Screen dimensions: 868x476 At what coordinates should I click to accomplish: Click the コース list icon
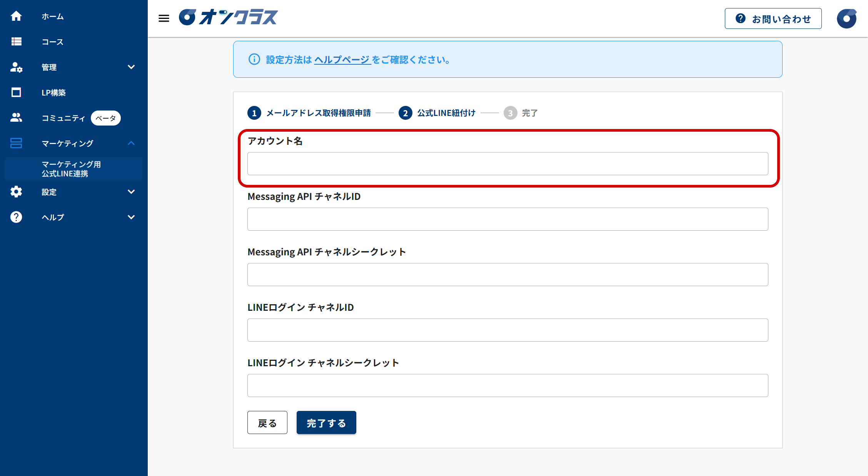(x=16, y=42)
